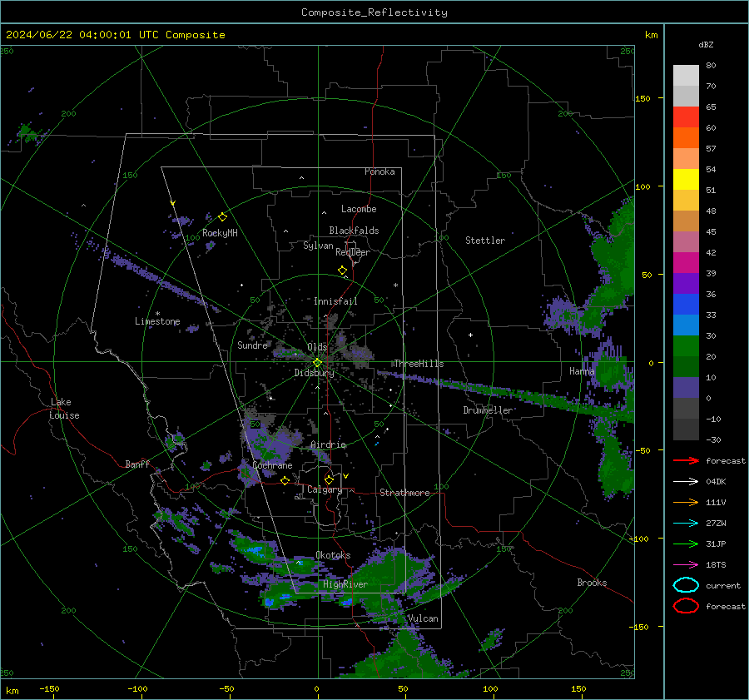Click the Composite_Reflectivity title text
The width and height of the screenshot is (749, 700).
[374, 12]
